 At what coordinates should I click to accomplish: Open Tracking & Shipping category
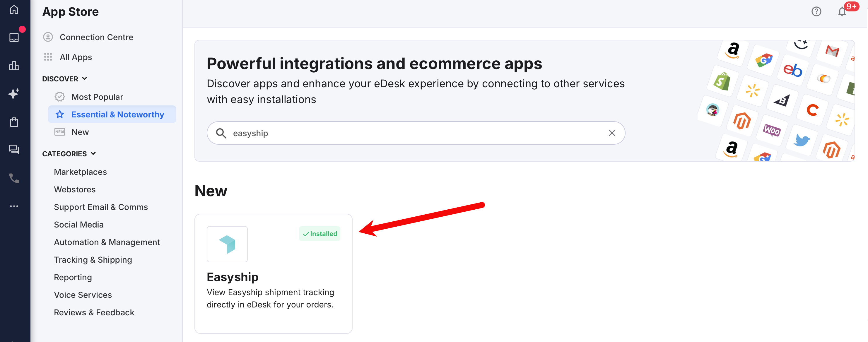click(93, 259)
